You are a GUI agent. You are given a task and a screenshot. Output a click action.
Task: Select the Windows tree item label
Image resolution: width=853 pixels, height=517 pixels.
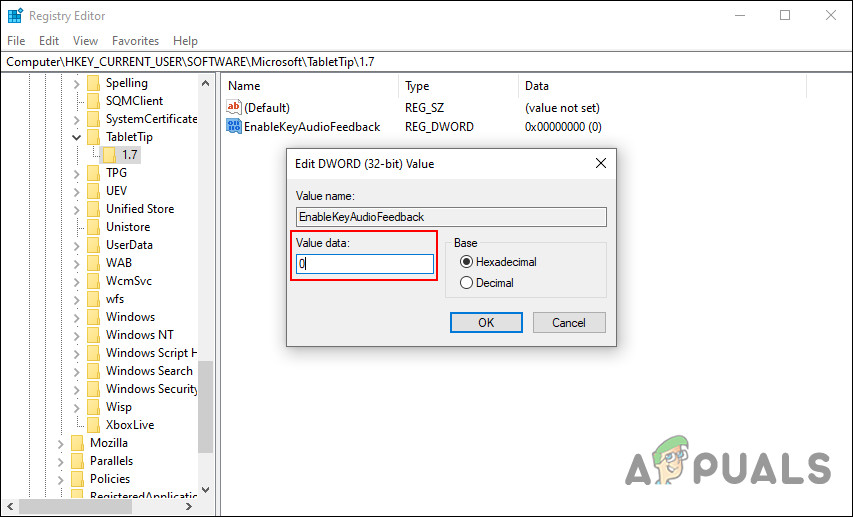[x=130, y=317]
